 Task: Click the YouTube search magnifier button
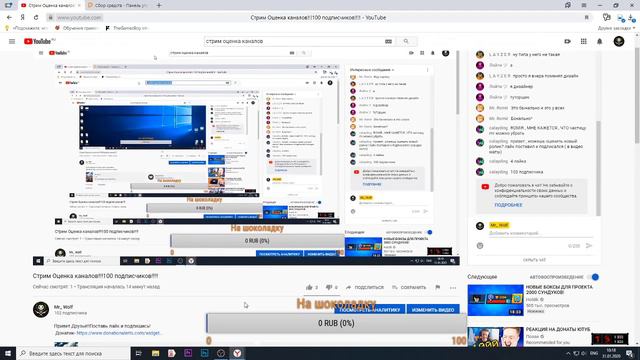click(406, 41)
